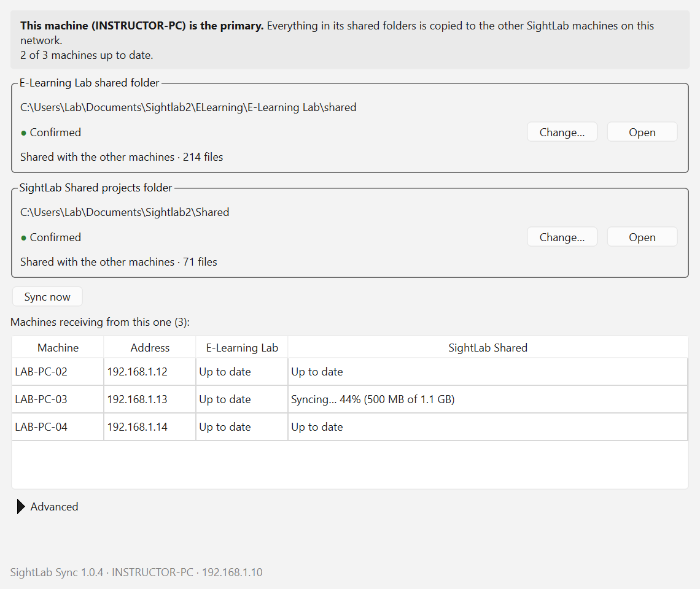Viewport: 700px width, 589px height.
Task: Click Change... for SightLab Shared projects folder
Action: pos(562,237)
